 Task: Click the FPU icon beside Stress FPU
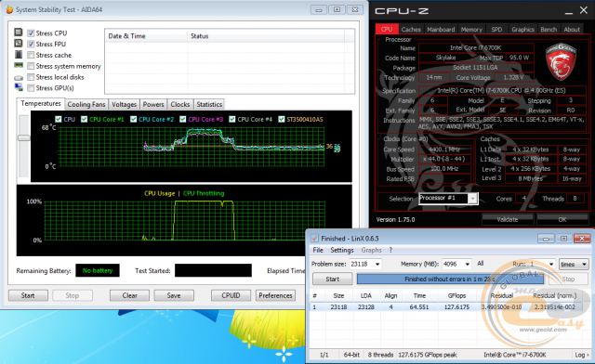pos(19,44)
